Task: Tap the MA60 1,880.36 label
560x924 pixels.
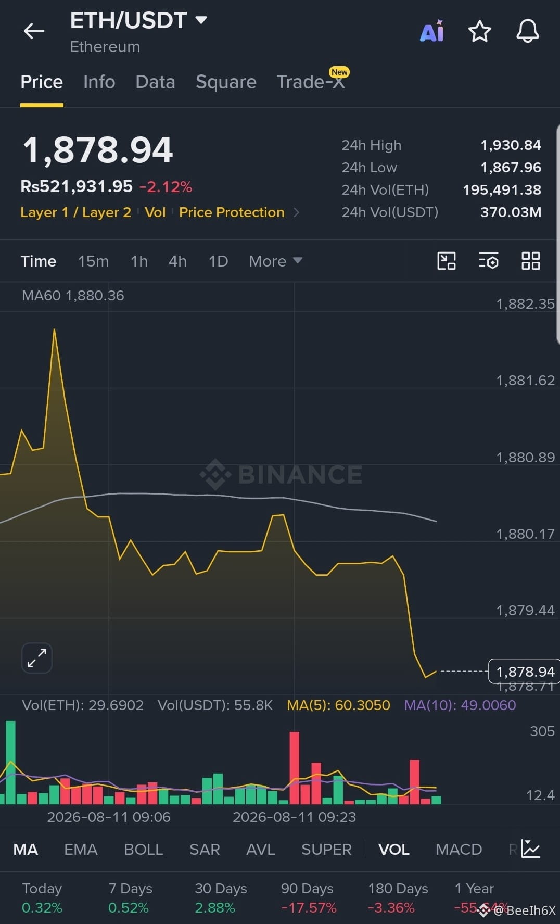Action: pos(73,296)
